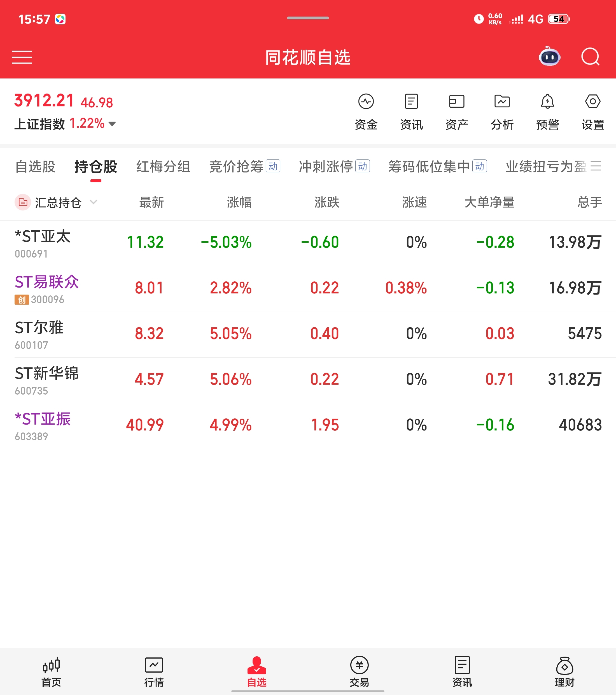Switch to the 红梅分组 tab
Image resolution: width=616 pixels, height=695 pixels.
click(163, 167)
